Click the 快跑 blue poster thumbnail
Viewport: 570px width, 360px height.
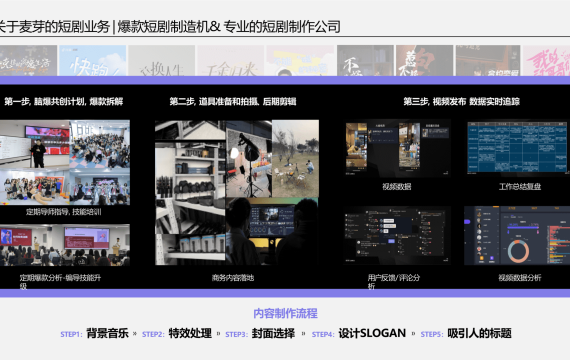pyautogui.click(x=92, y=61)
